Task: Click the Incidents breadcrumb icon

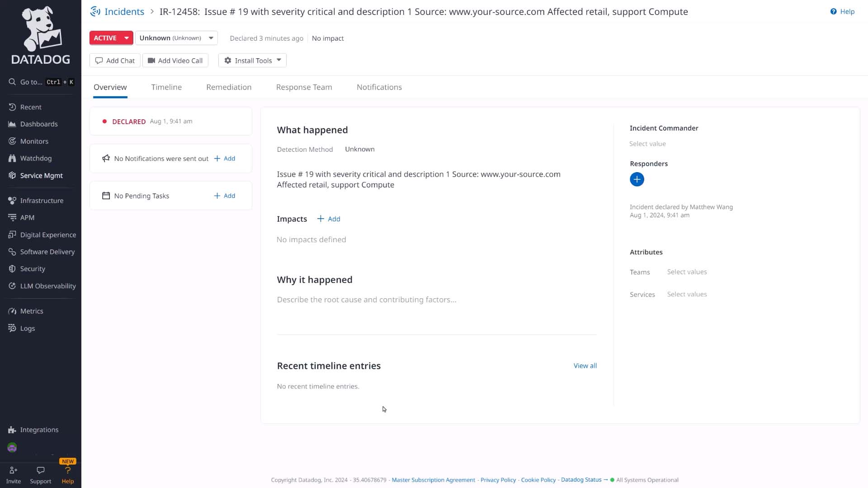Action: pos(95,12)
